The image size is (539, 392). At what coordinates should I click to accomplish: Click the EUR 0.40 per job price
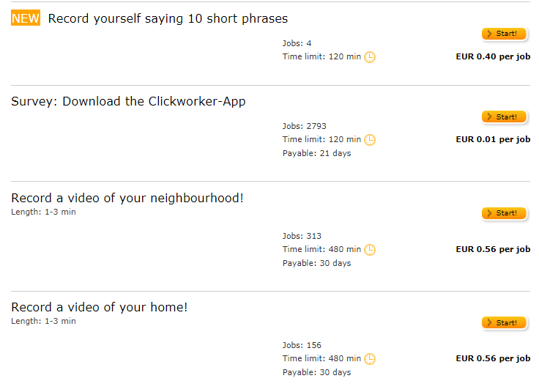tap(492, 56)
